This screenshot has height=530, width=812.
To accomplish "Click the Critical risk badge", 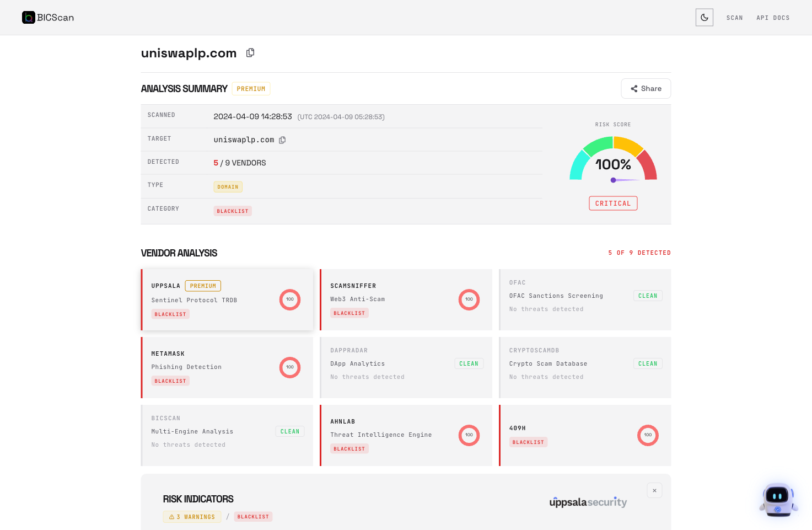I will (613, 204).
